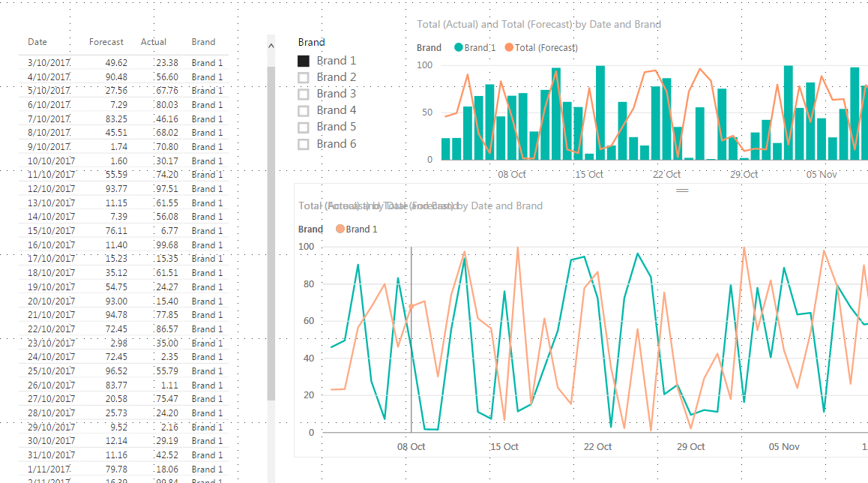Image resolution: width=868 pixels, height=483 pixels.
Task: Click the actual value 80.03
Action: [167, 105]
